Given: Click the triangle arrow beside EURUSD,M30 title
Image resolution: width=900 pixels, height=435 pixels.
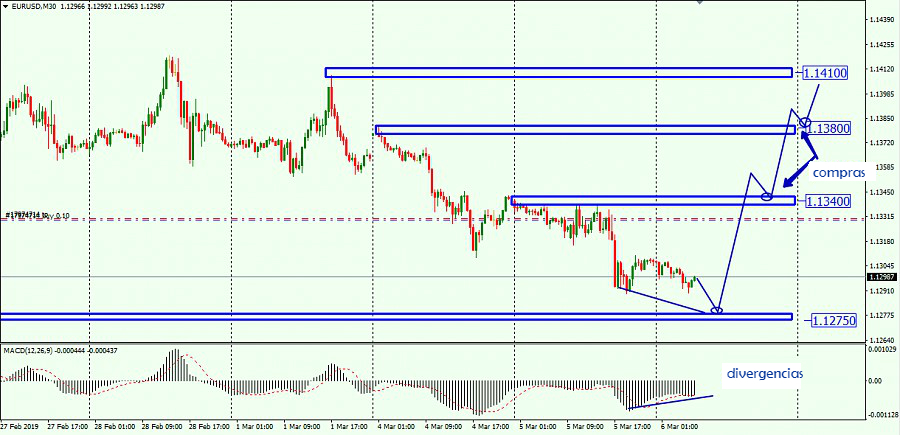Looking at the screenshot, I should tap(6, 7).
